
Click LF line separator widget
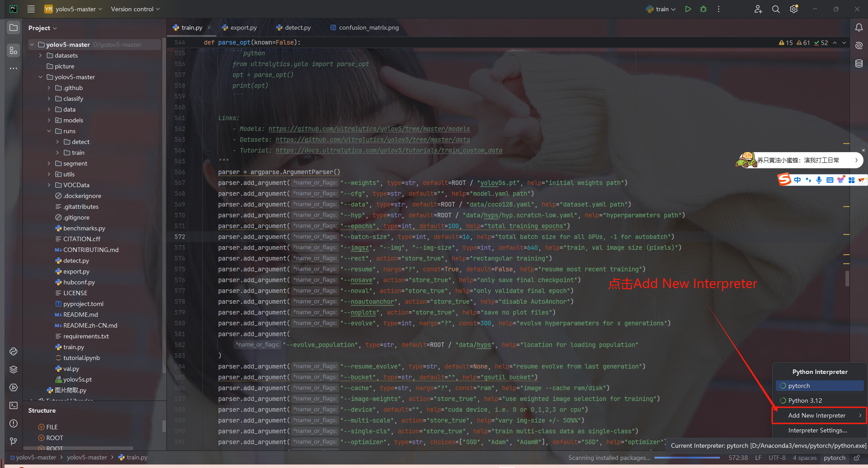pos(758,458)
